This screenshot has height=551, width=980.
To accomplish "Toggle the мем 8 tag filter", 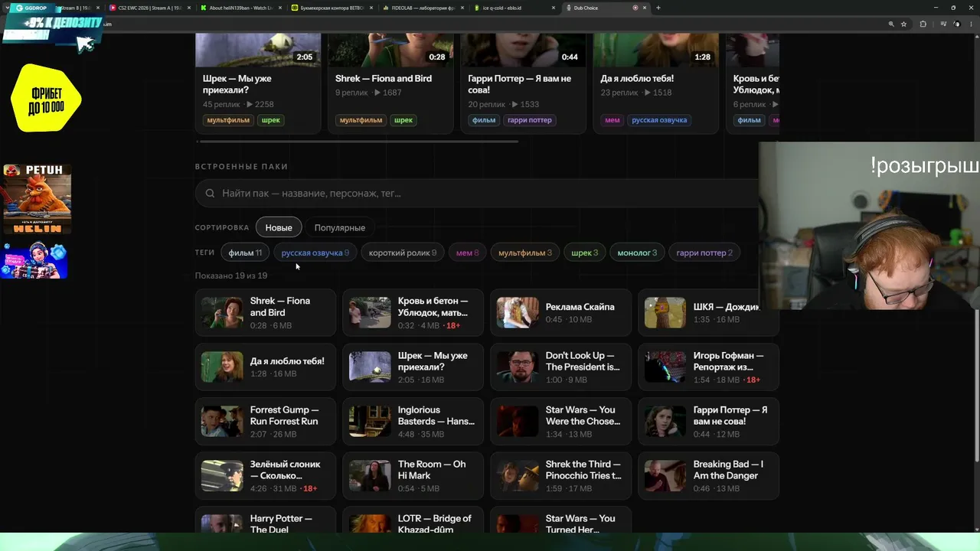I will pos(467,253).
